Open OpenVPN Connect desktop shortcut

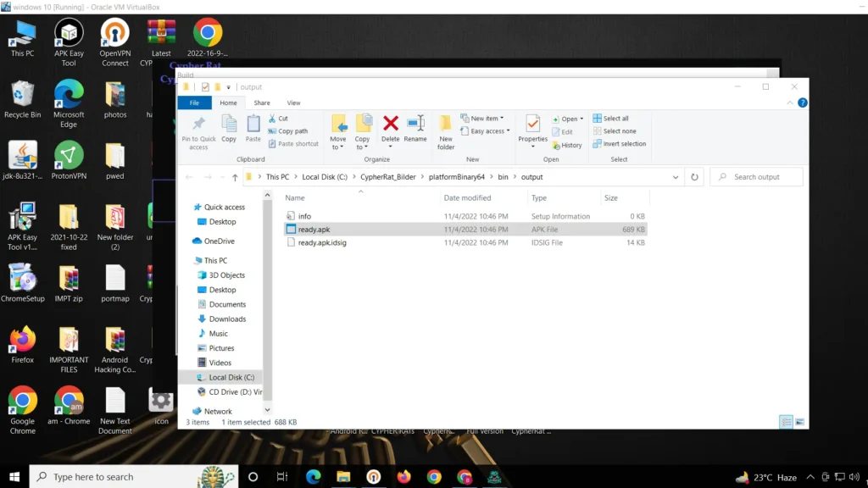point(115,42)
